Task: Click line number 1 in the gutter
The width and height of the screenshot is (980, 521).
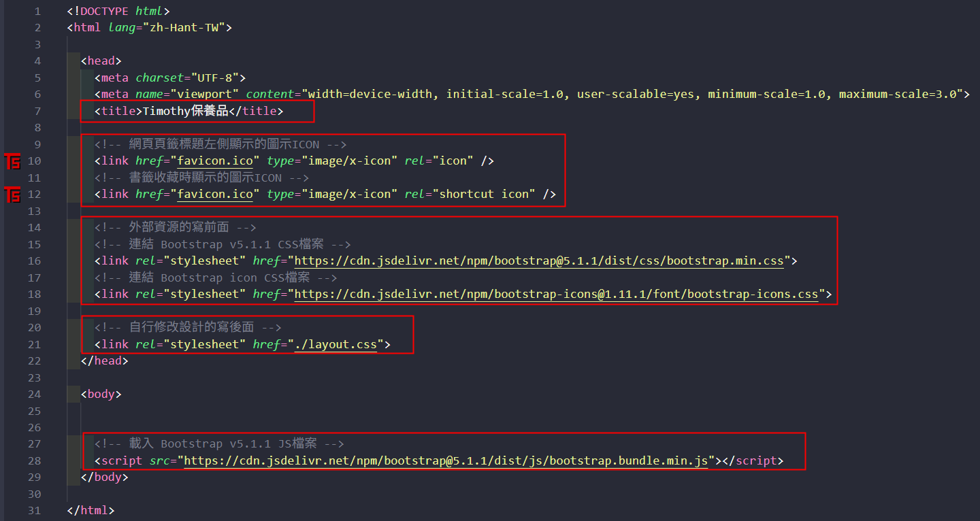Action: tap(37, 12)
